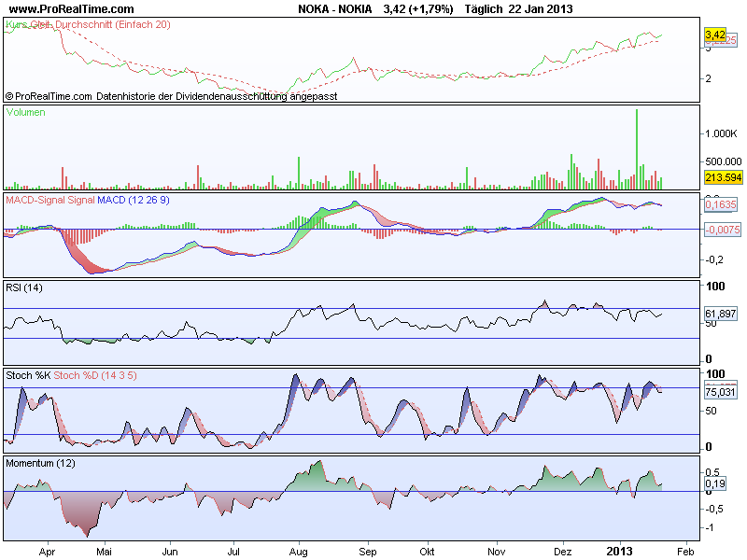
Task: Click the NOKA - NOKIA chart title
Action: pyautogui.click(x=335, y=9)
